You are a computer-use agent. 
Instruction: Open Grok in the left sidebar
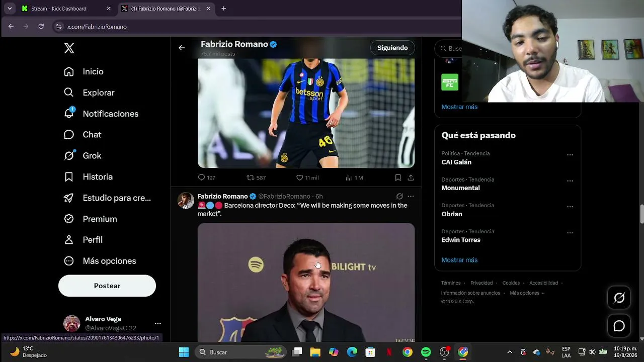pyautogui.click(x=83, y=156)
